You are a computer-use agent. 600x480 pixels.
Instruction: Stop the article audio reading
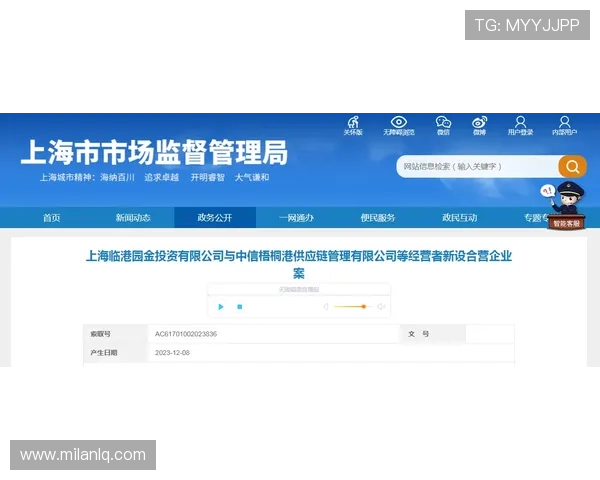pyautogui.click(x=240, y=307)
